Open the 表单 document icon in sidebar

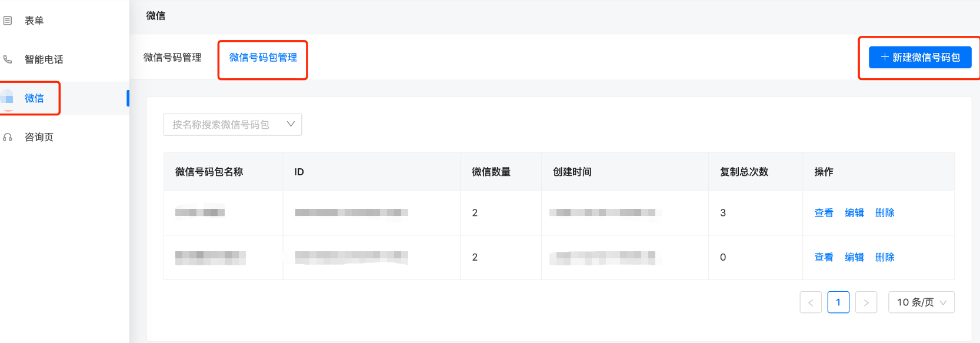(8, 19)
